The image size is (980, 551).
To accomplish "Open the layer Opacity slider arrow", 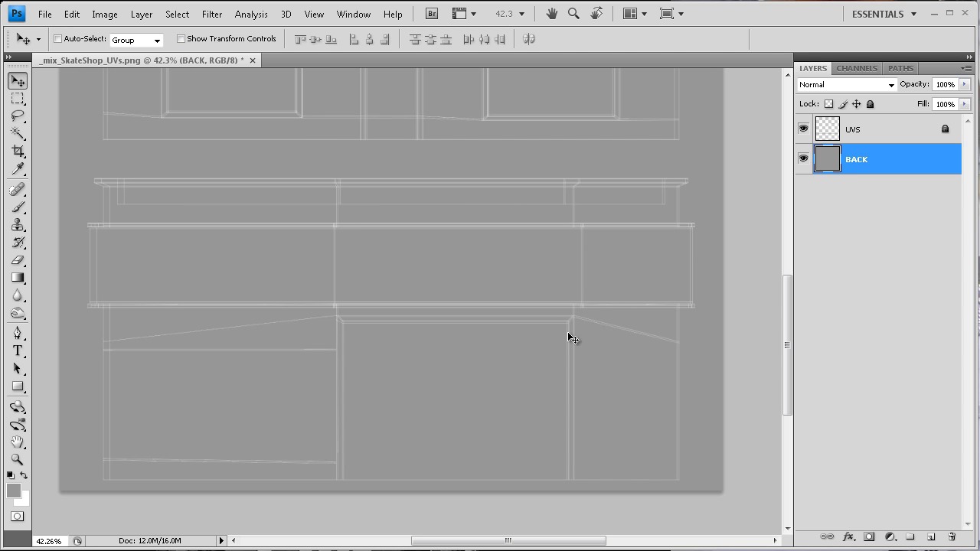I will coord(965,85).
